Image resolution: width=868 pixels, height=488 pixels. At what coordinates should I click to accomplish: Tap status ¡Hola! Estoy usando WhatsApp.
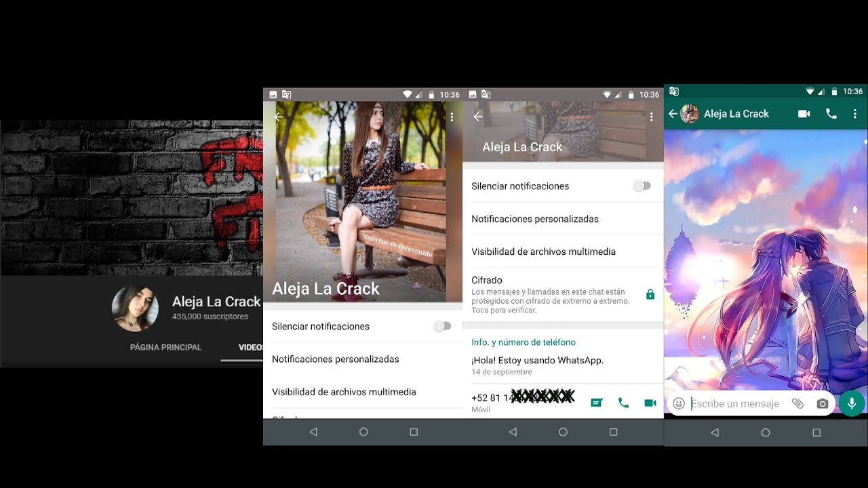click(x=537, y=361)
